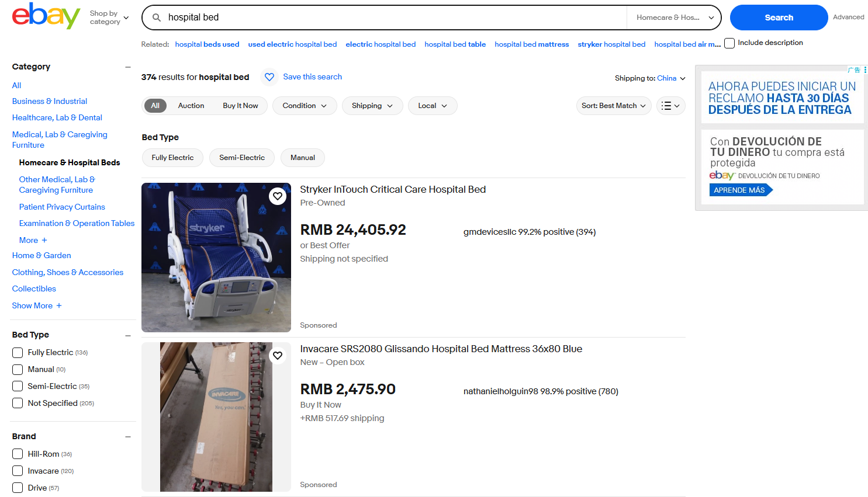The height and width of the screenshot is (497, 868).
Task: Collapse the Category section with minus icon
Action: pyautogui.click(x=128, y=67)
